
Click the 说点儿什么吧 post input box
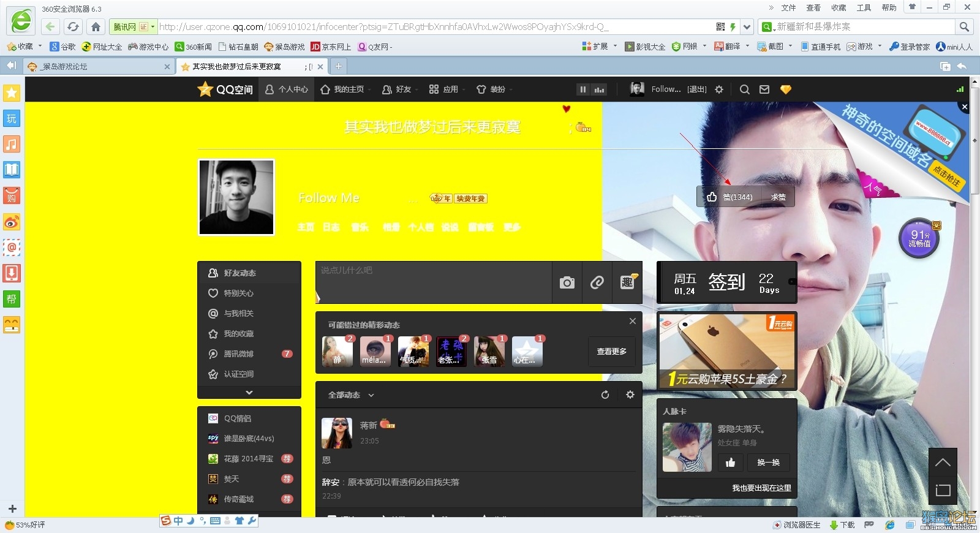[x=434, y=282]
